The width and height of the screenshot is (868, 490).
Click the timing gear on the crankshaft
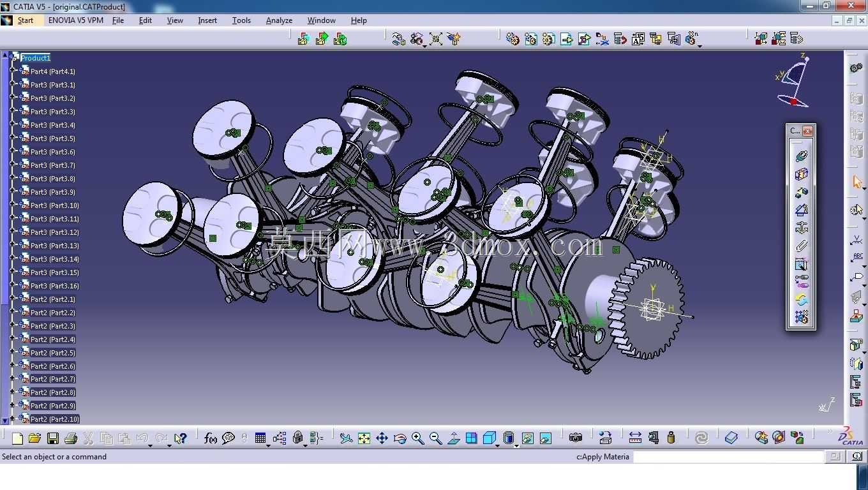[x=646, y=308]
